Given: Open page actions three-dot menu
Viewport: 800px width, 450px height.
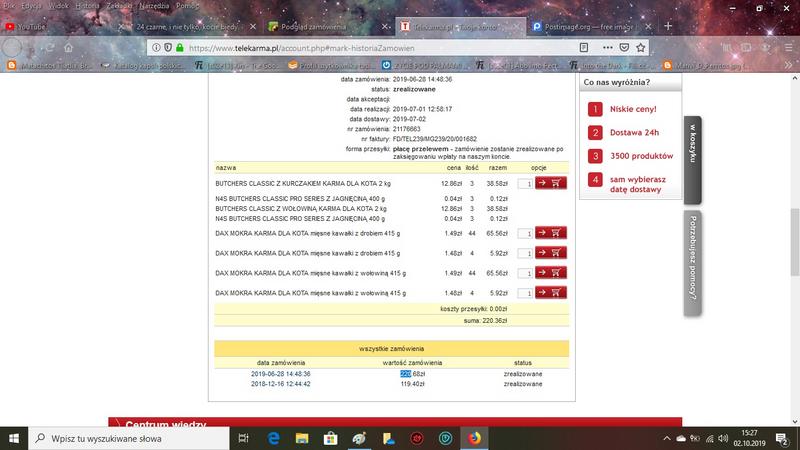Looking at the screenshot, I should tap(607, 47).
